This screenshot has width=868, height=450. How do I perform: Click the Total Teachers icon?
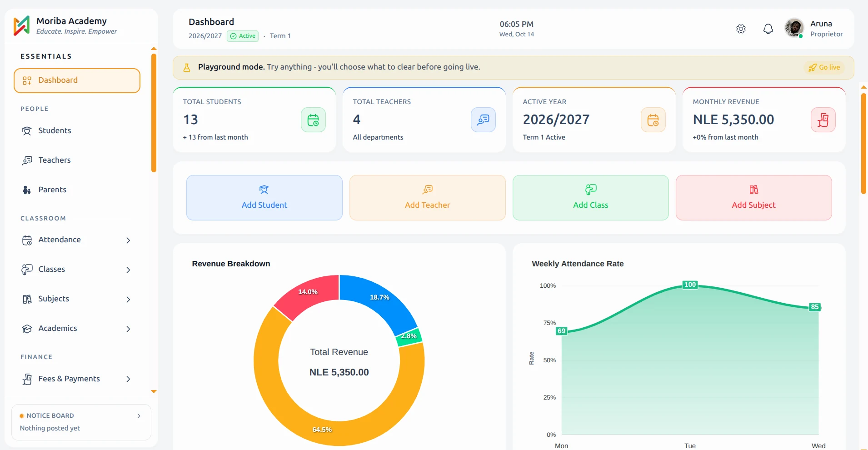click(483, 120)
